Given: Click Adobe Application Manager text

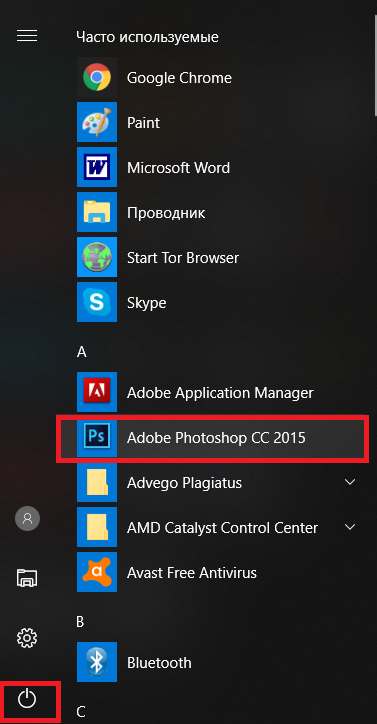Looking at the screenshot, I should pyautogui.click(x=220, y=393).
